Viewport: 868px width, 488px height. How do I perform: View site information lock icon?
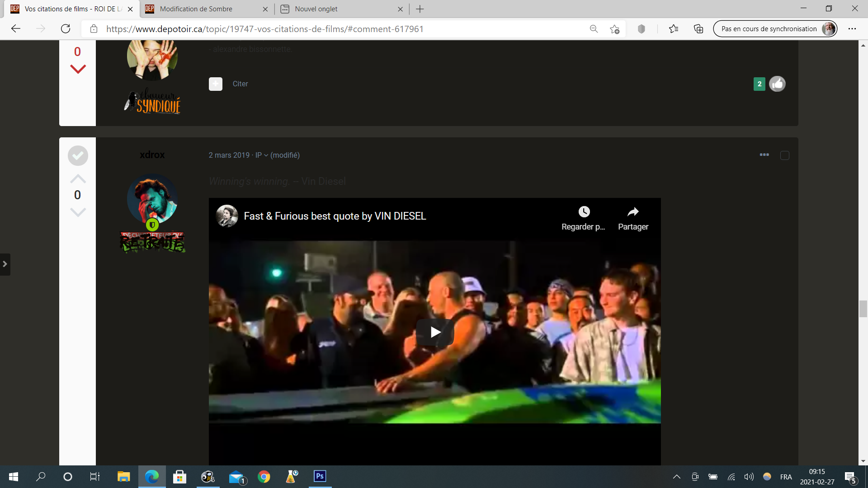click(x=94, y=29)
